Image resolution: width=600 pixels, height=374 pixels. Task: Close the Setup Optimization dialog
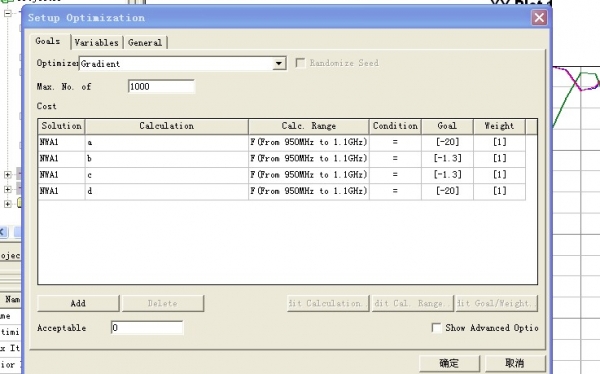(539, 18)
